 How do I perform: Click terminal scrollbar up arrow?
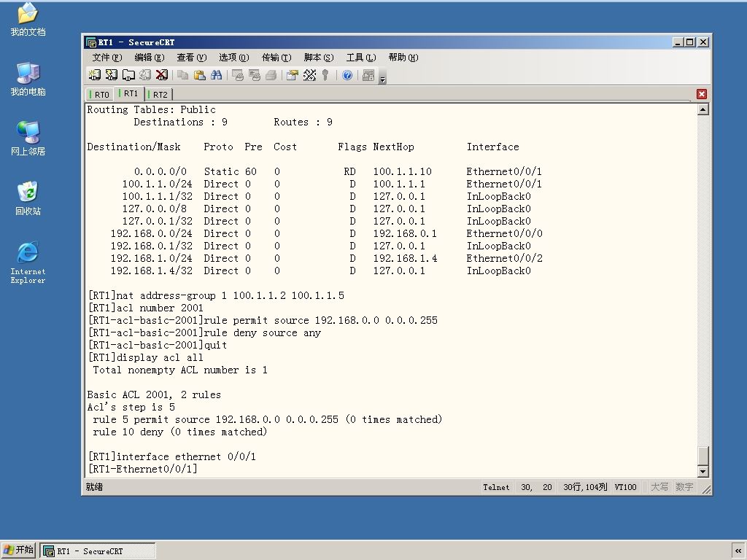pyautogui.click(x=703, y=109)
